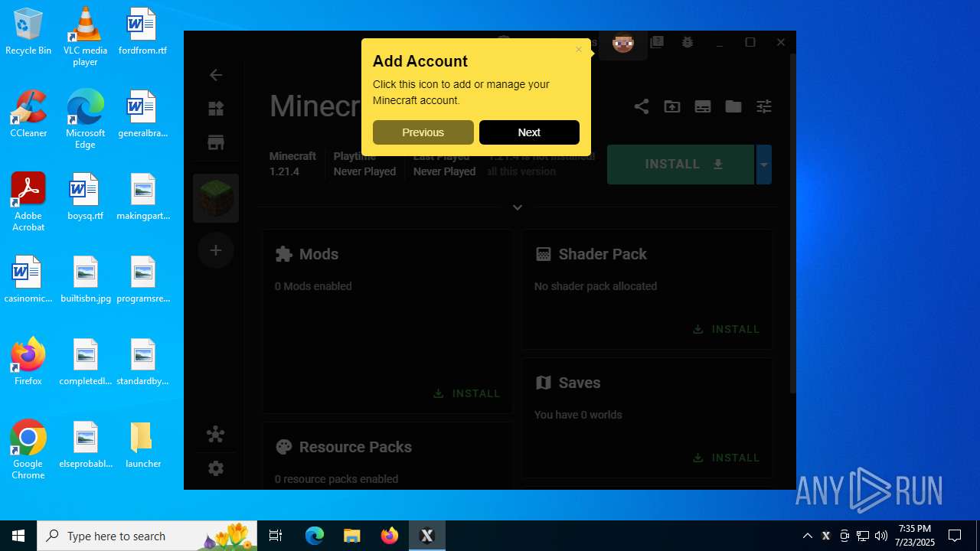Viewport: 980px width, 551px height.
Task: Open Task View in taskbar
Action: [276, 536]
